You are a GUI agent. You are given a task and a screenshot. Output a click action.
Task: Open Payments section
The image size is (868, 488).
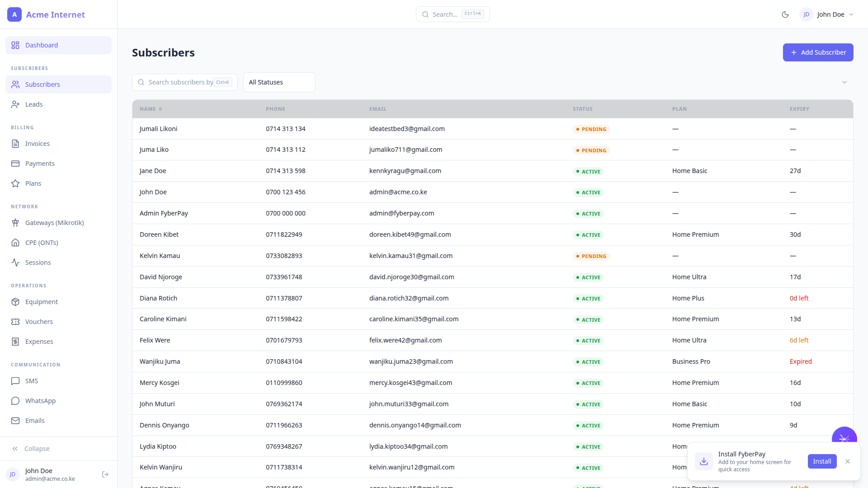(58, 164)
